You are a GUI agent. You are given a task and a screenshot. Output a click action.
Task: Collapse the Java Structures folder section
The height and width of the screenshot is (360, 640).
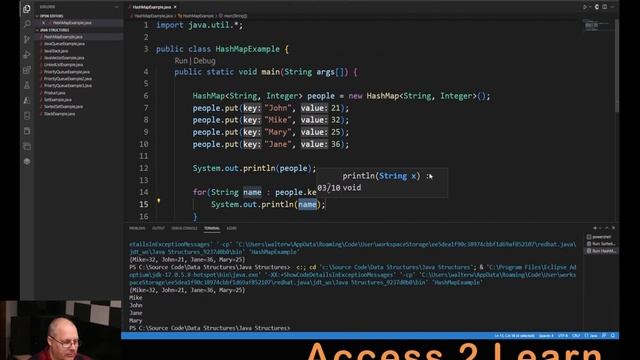click(54, 30)
